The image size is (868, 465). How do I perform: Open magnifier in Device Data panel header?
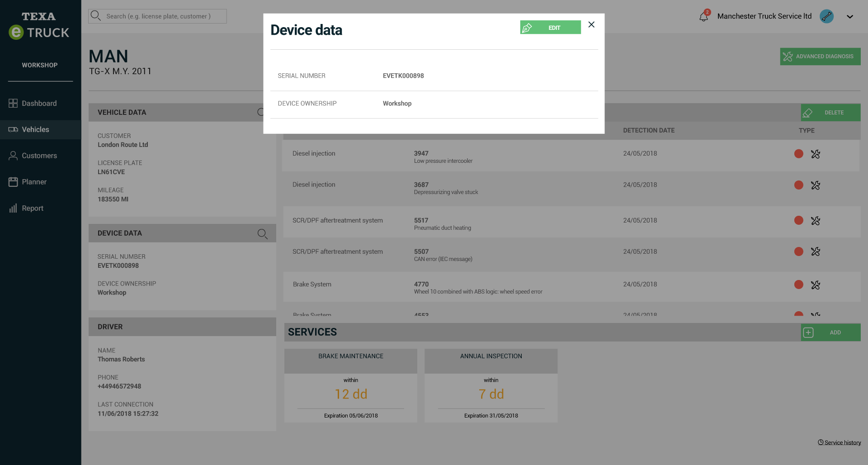[262, 233]
